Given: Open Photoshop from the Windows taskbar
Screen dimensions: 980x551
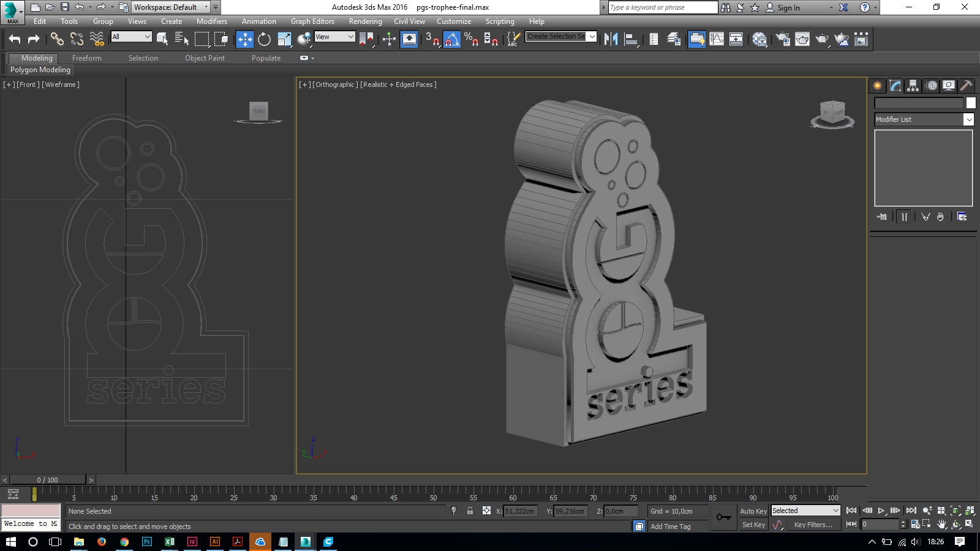Looking at the screenshot, I should coord(147,542).
